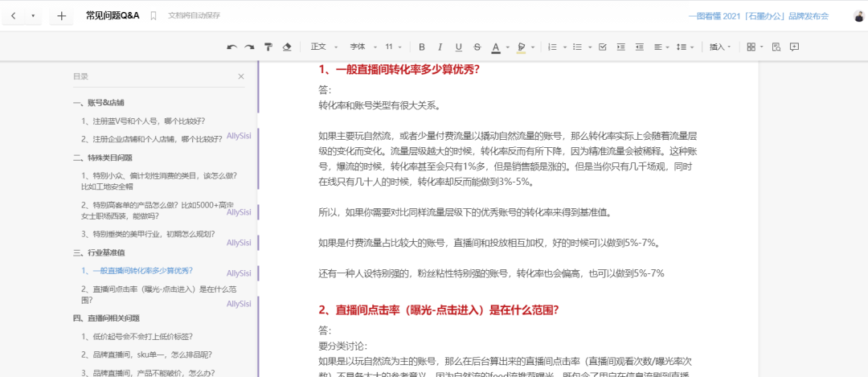Open bulleted list style dropdown arrow
Image resolution: width=868 pixels, height=377 pixels.
point(590,47)
